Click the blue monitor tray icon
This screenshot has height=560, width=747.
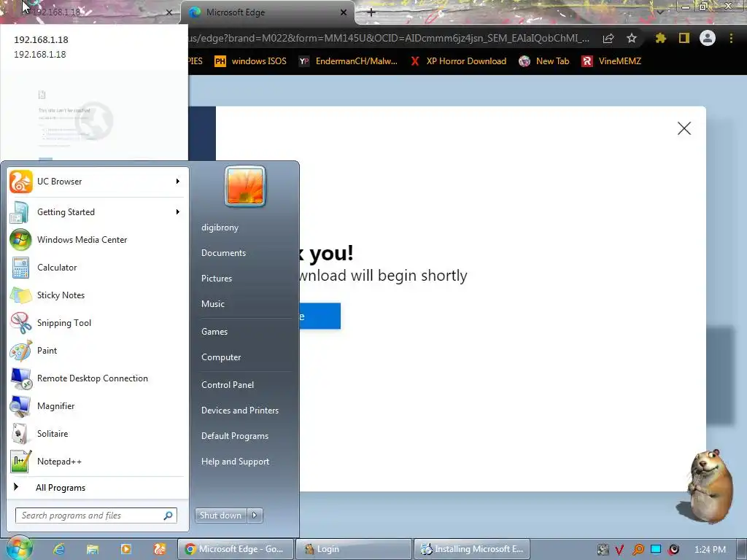pyautogui.click(x=656, y=550)
